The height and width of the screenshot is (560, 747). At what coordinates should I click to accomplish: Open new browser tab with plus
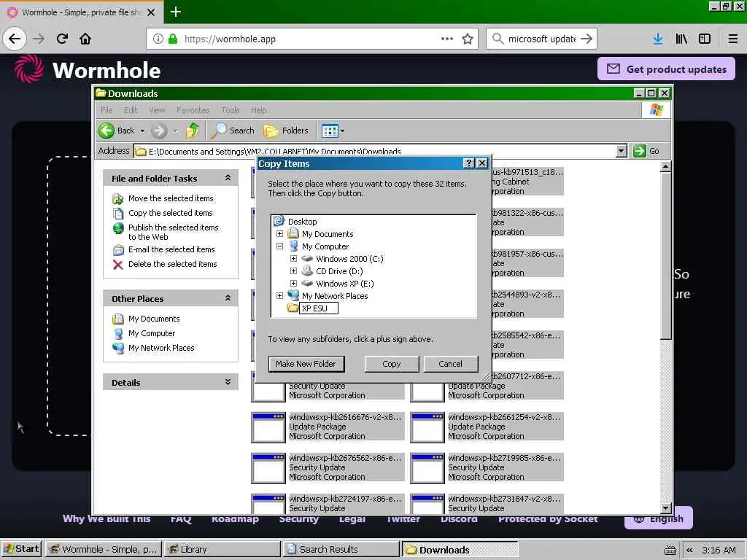[175, 12]
